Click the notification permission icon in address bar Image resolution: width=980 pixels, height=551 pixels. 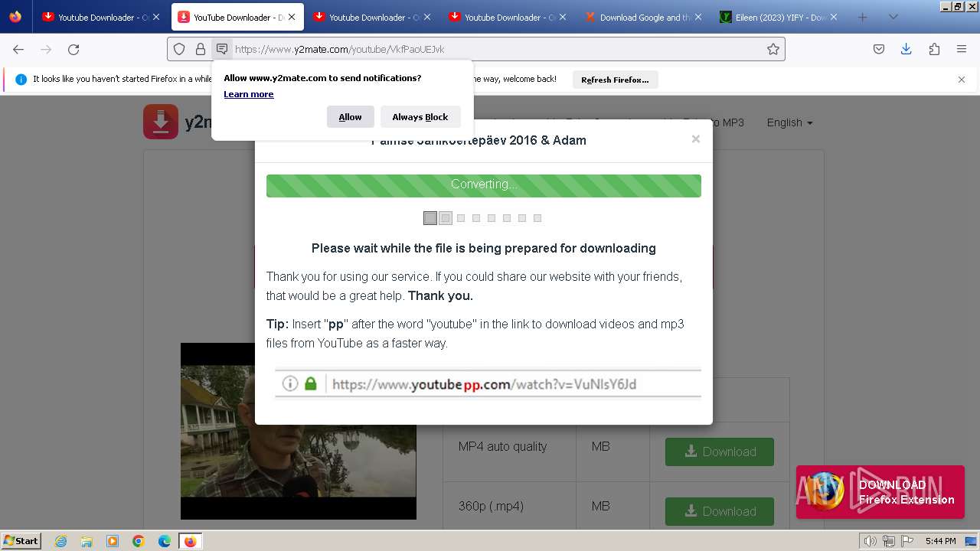click(222, 49)
